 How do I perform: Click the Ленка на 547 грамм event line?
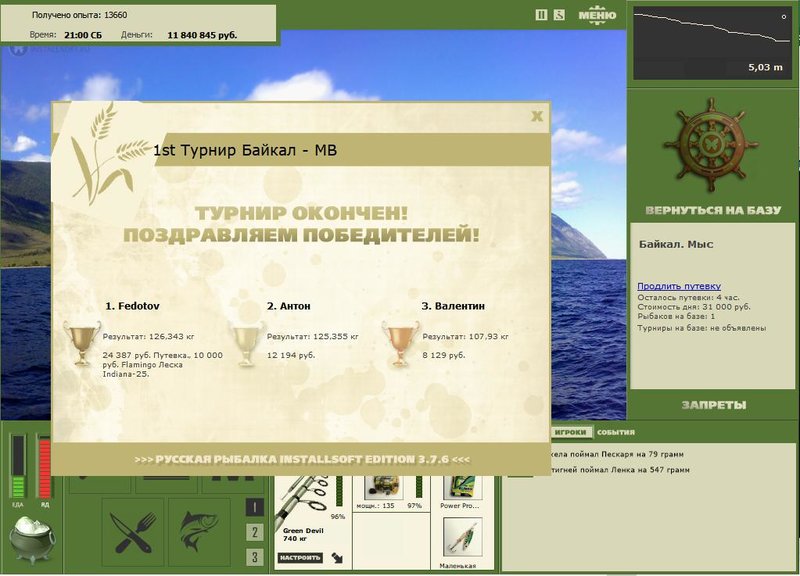[x=620, y=469]
